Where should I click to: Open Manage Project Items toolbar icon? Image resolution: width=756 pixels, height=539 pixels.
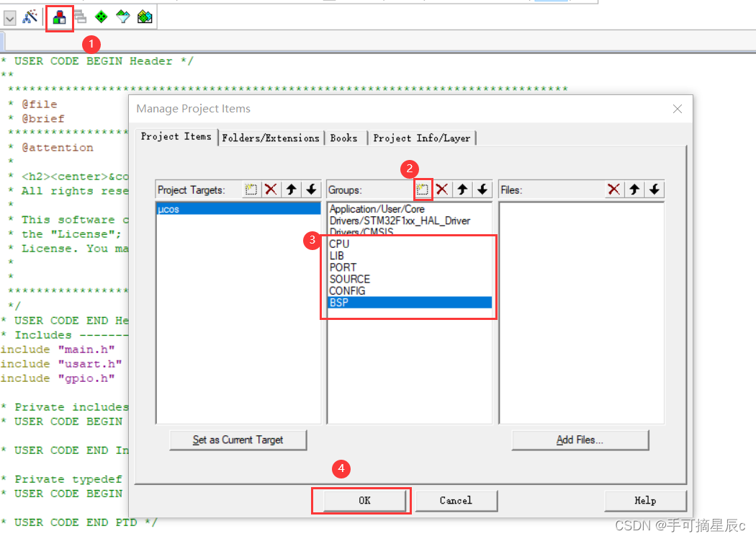(59, 18)
